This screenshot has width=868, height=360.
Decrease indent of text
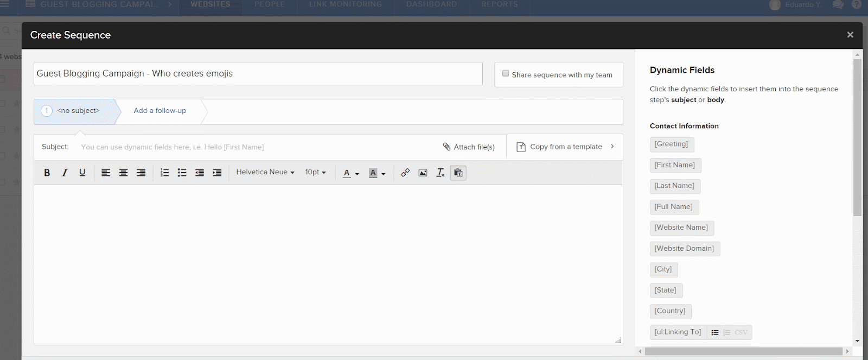[x=200, y=173]
